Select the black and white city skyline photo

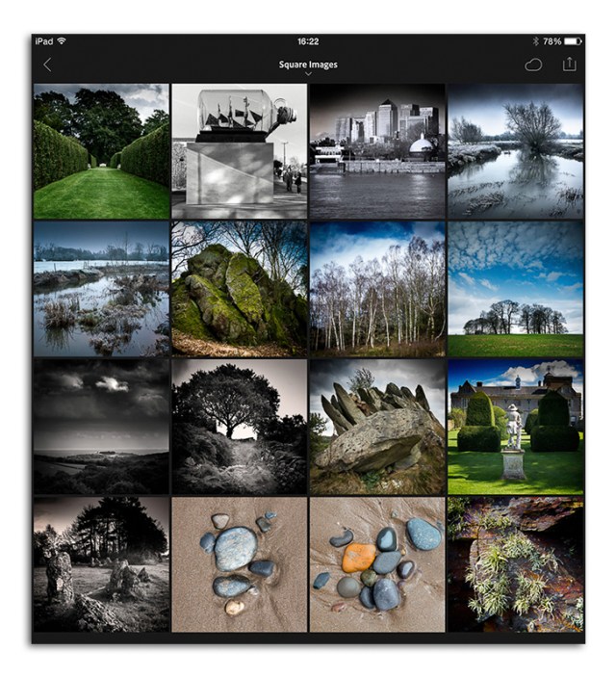[377, 151]
